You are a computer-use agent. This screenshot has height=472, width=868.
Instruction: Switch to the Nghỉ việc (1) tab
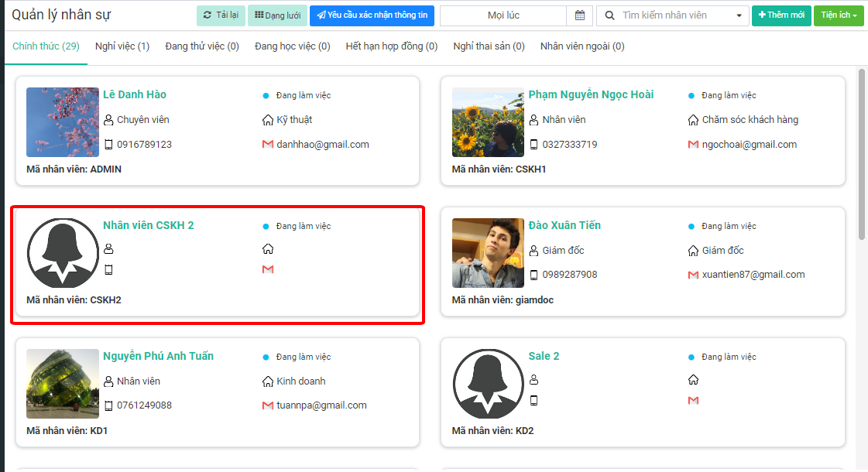[x=122, y=46]
